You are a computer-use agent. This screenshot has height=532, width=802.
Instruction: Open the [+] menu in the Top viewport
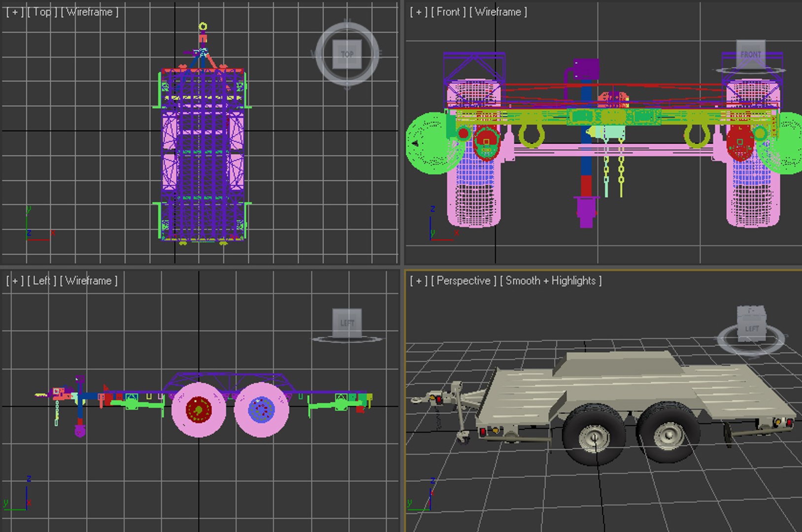pyautogui.click(x=15, y=12)
